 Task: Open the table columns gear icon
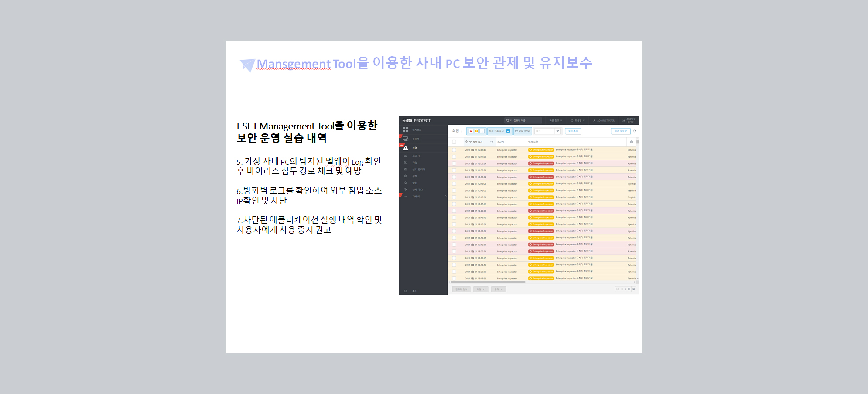click(x=631, y=142)
